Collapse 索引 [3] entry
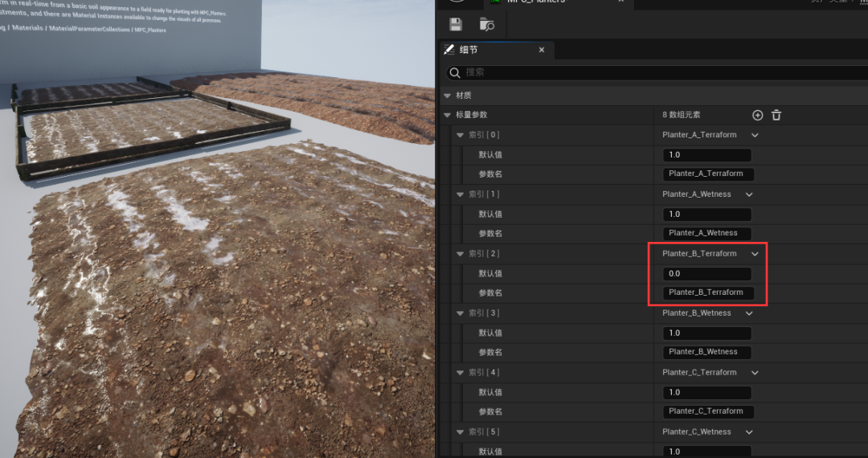 tap(460, 313)
